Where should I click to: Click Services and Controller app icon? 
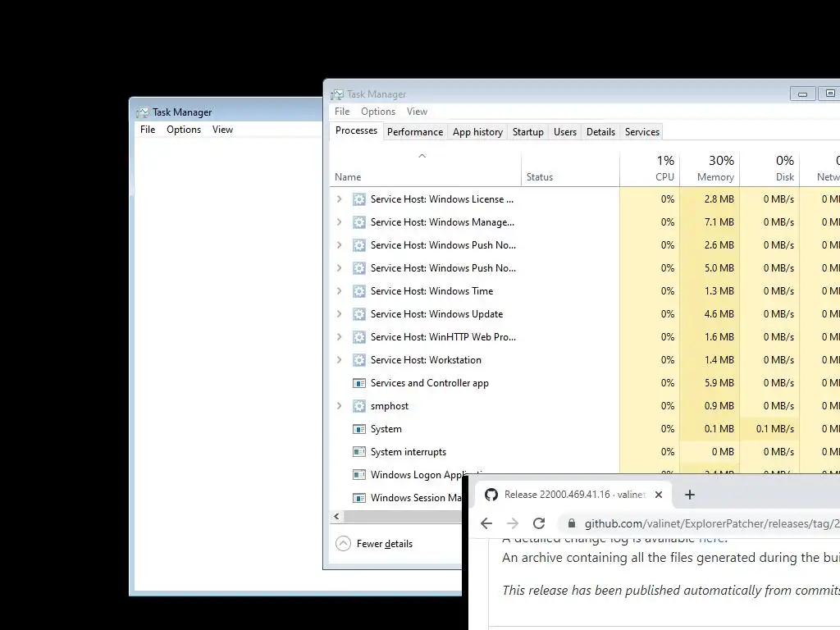(x=359, y=383)
